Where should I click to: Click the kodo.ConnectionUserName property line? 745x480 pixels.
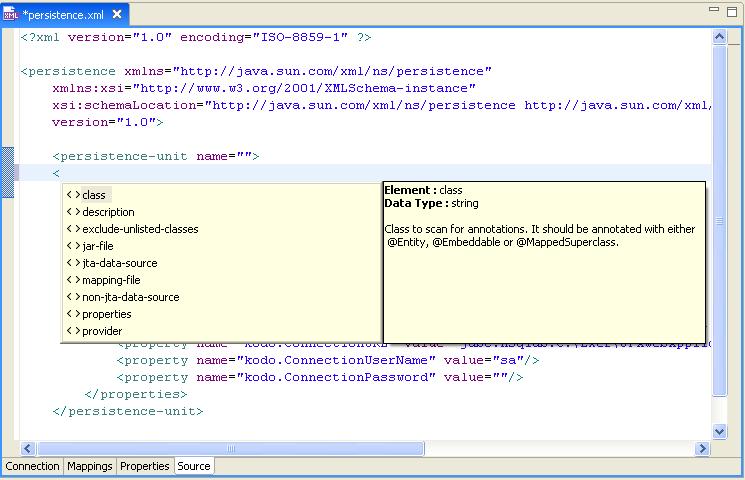coord(328,360)
